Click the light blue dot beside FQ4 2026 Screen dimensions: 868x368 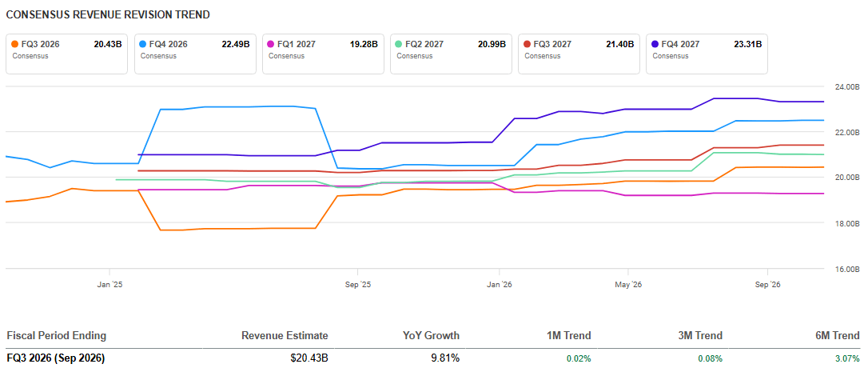(143, 45)
